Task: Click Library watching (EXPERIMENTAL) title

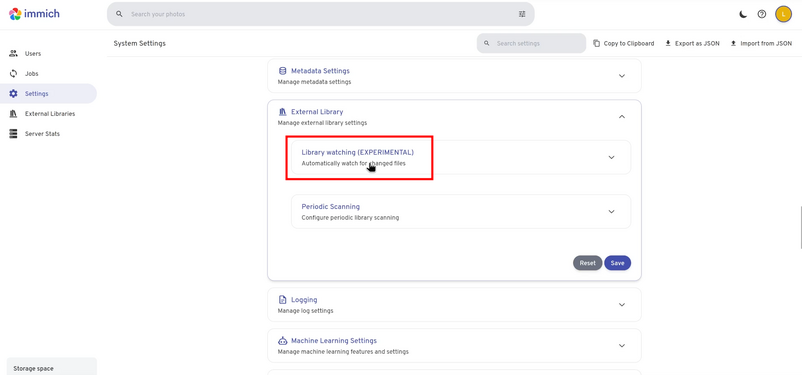Action: pyautogui.click(x=358, y=152)
